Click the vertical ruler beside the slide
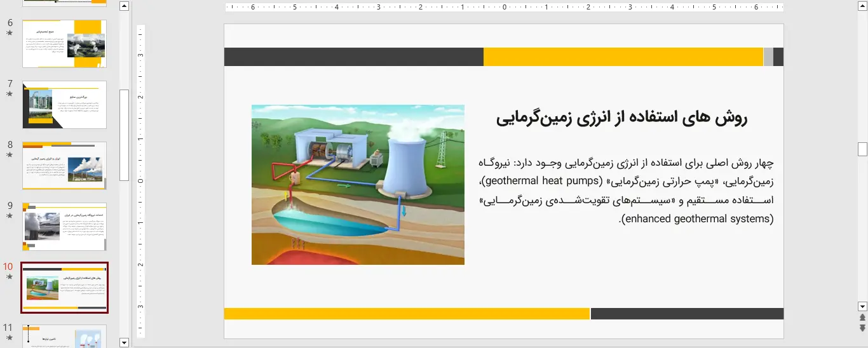This screenshot has width=868, height=348. (x=141, y=181)
